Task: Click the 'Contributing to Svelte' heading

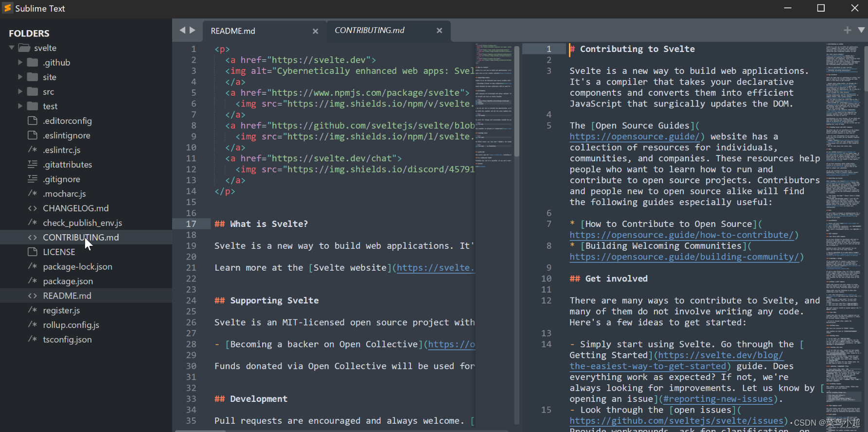Action: coord(632,49)
